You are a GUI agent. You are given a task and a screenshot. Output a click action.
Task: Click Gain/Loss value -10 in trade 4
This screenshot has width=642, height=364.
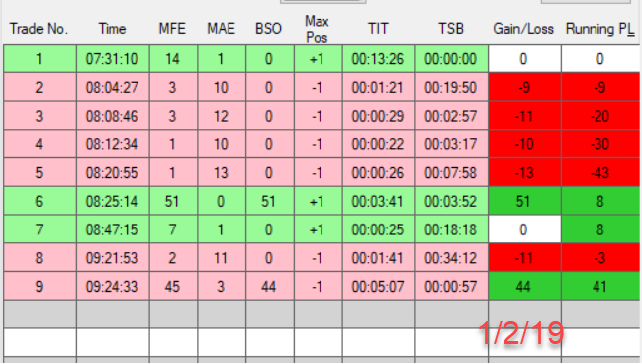click(x=524, y=144)
